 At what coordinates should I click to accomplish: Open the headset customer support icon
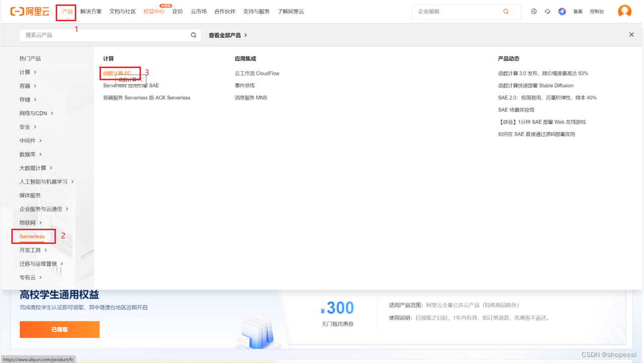point(547,12)
